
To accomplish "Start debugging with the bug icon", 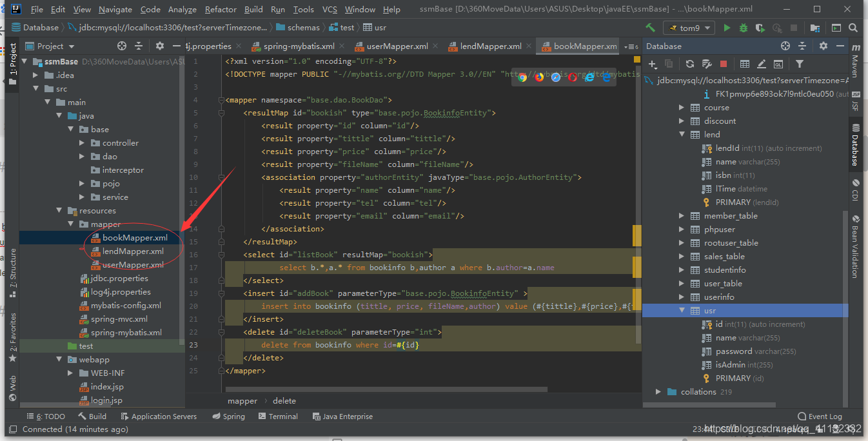I will click(x=744, y=28).
